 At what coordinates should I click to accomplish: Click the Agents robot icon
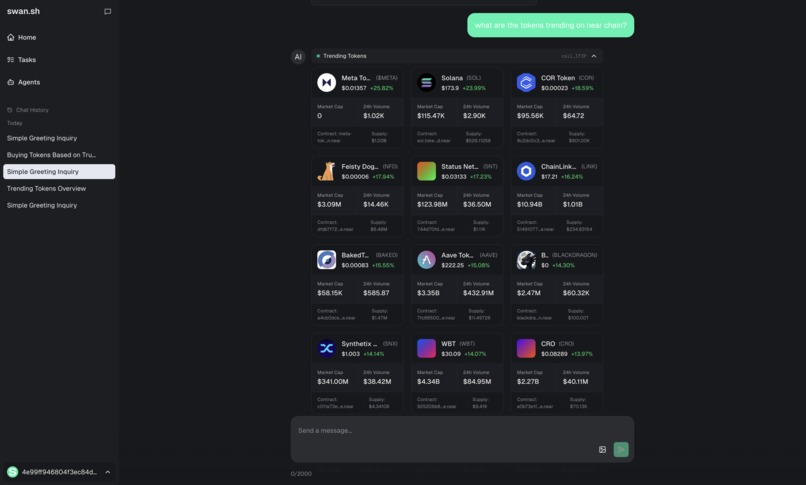pyautogui.click(x=11, y=82)
